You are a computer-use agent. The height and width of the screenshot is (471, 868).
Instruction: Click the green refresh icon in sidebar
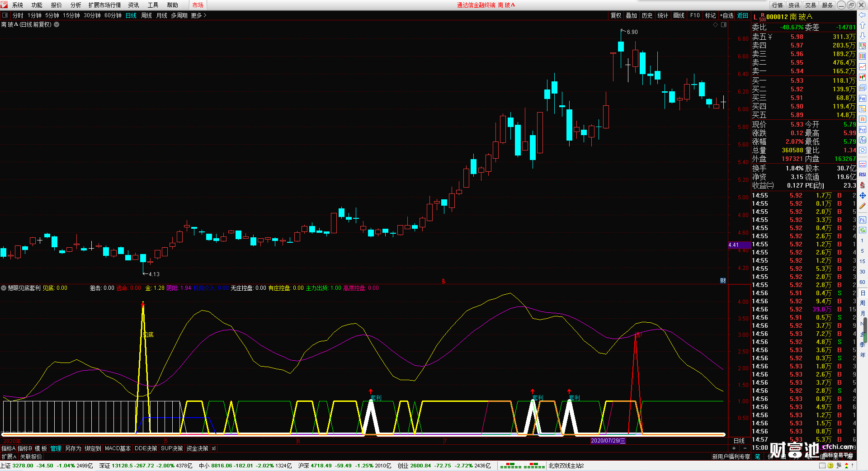(863, 231)
